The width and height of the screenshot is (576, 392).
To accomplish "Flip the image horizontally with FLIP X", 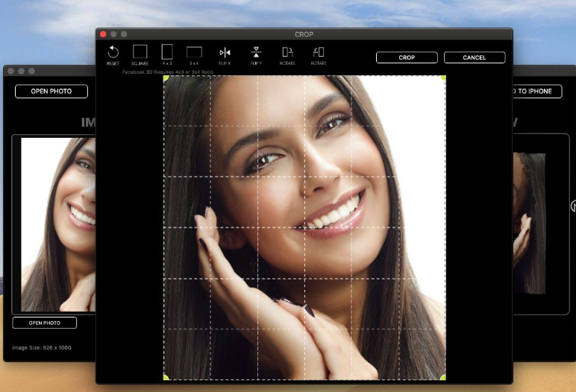I will point(225,52).
